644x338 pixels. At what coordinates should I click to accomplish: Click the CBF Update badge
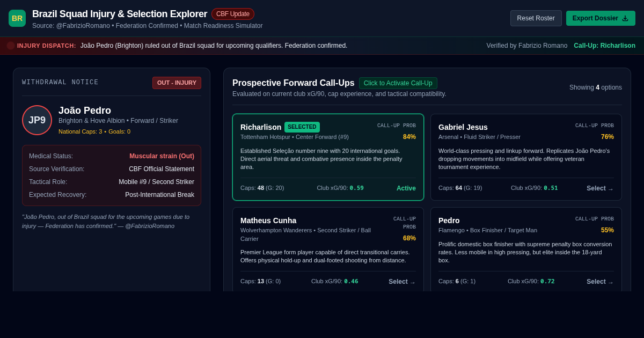coord(233,14)
